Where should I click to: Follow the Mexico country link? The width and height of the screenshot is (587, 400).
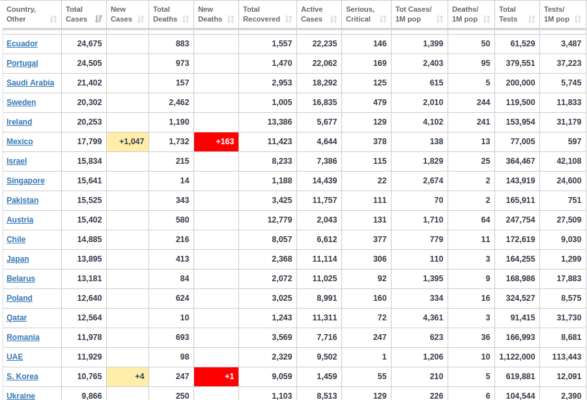20,142
